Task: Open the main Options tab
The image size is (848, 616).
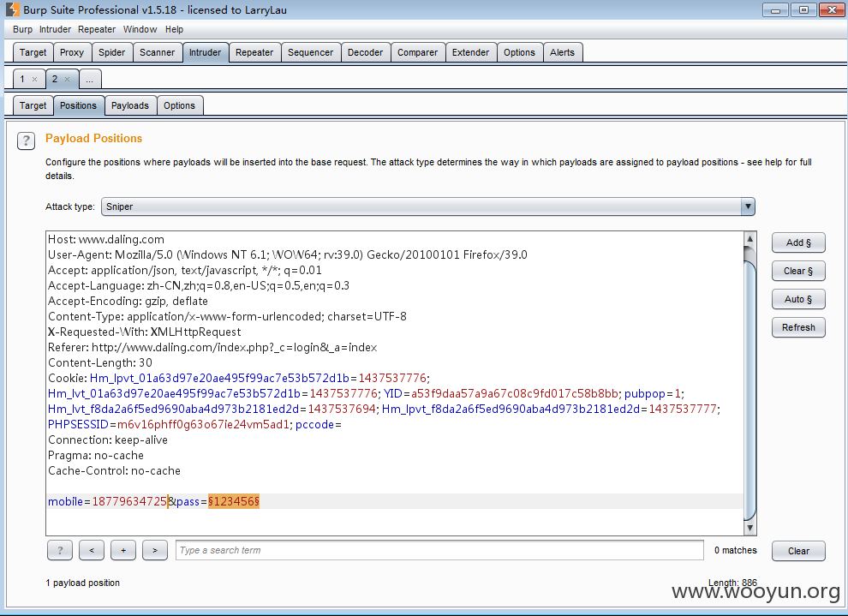Action: tap(519, 52)
